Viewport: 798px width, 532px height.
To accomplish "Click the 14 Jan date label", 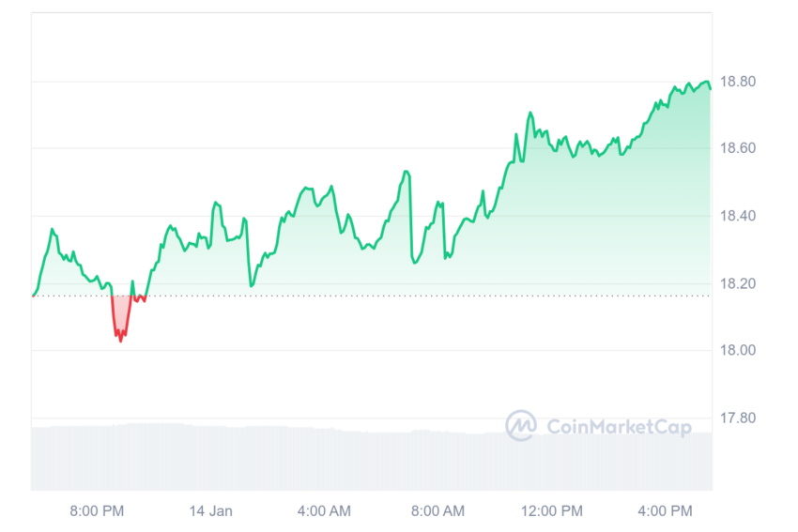I will point(210,511).
